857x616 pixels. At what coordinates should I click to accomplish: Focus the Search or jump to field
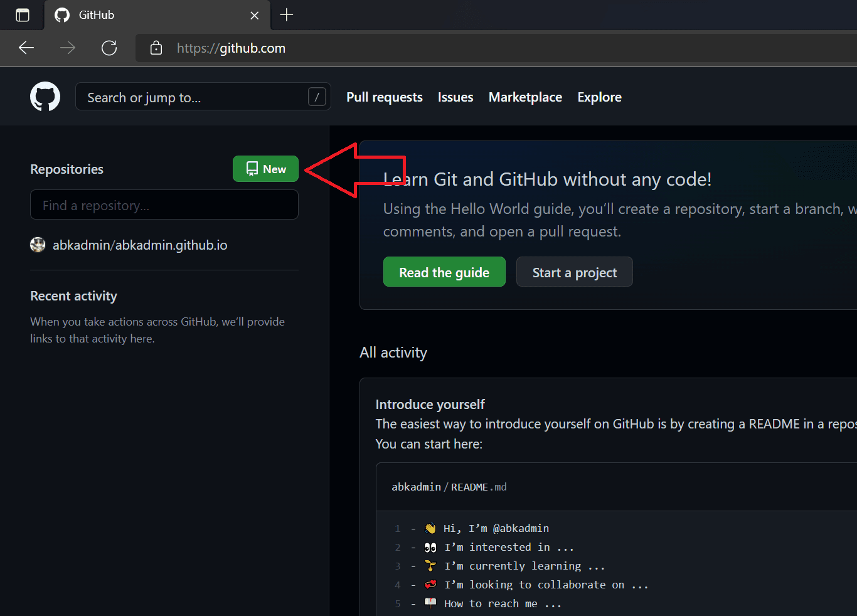click(203, 97)
